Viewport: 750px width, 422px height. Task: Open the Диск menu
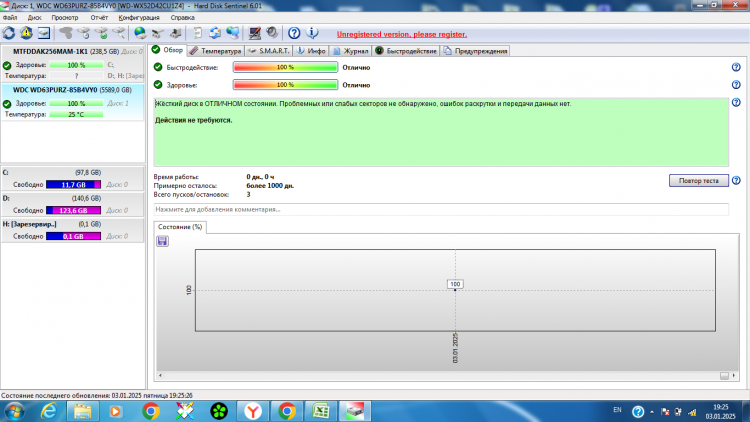34,17
